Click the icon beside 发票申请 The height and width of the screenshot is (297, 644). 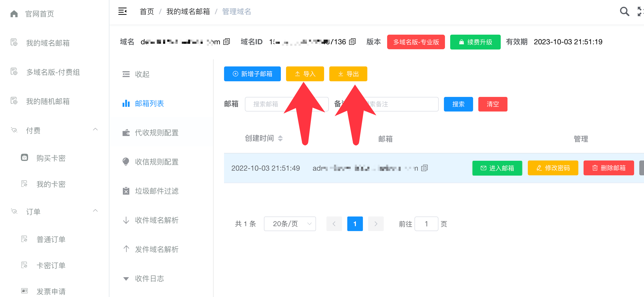click(x=24, y=291)
